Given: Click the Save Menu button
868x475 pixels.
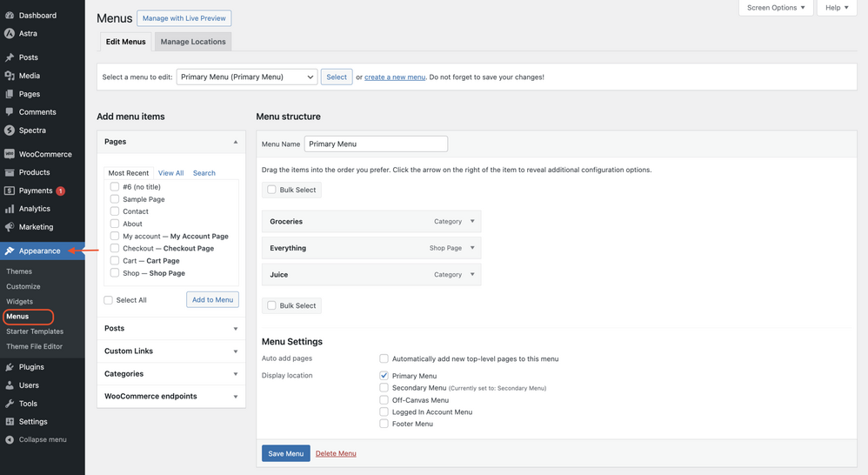Looking at the screenshot, I should pyautogui.click(x=285, y=453).
